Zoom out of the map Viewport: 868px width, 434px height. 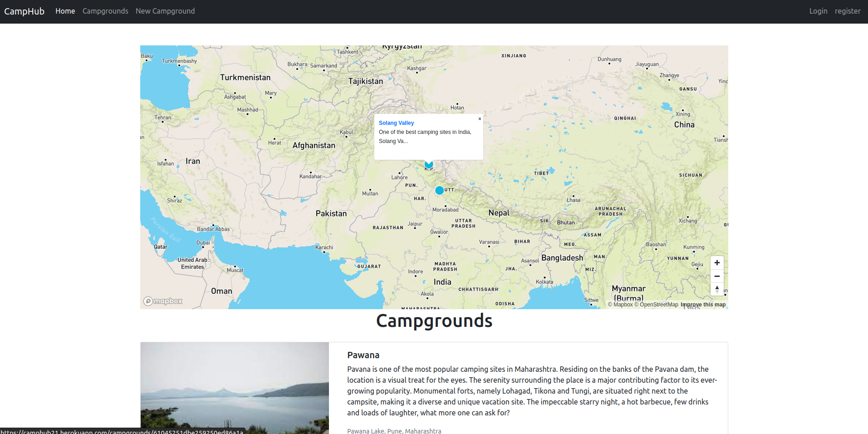click(717, 276)
